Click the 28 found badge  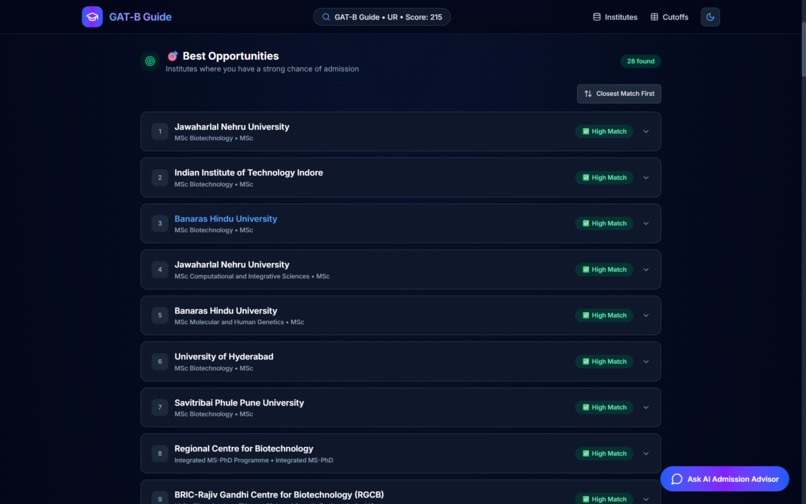(x=640, y=61)
